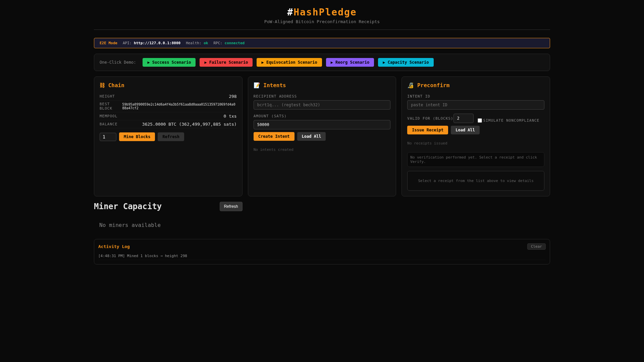This screenshot has height=362, width=644.
Task: Run the Capacity Scenario demo
Action: [x=406, y=62]
